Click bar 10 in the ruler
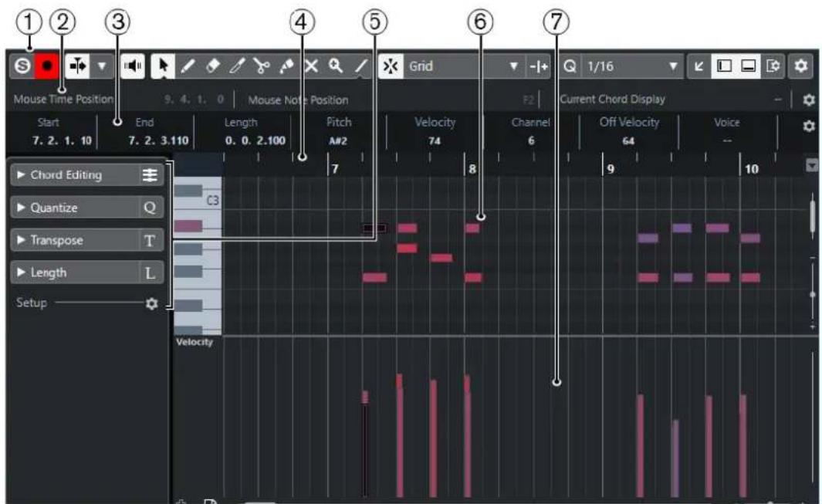The width and height of the screenshot is (822, 504). (751, 169)
